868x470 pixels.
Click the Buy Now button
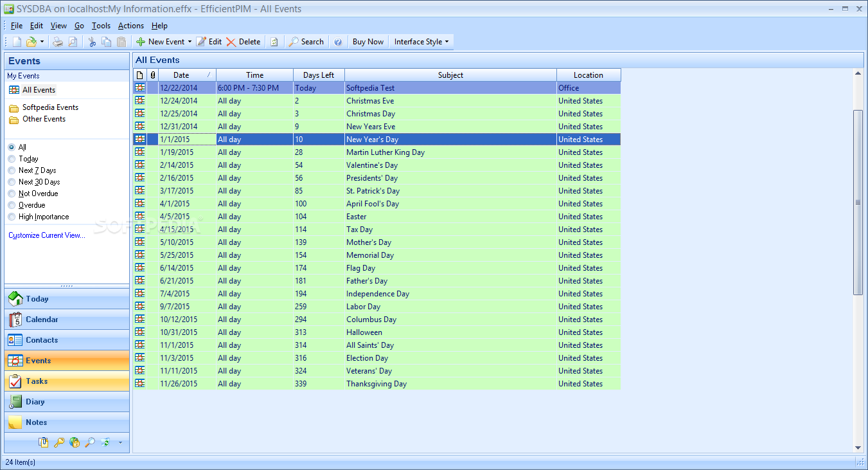(368, 42)
